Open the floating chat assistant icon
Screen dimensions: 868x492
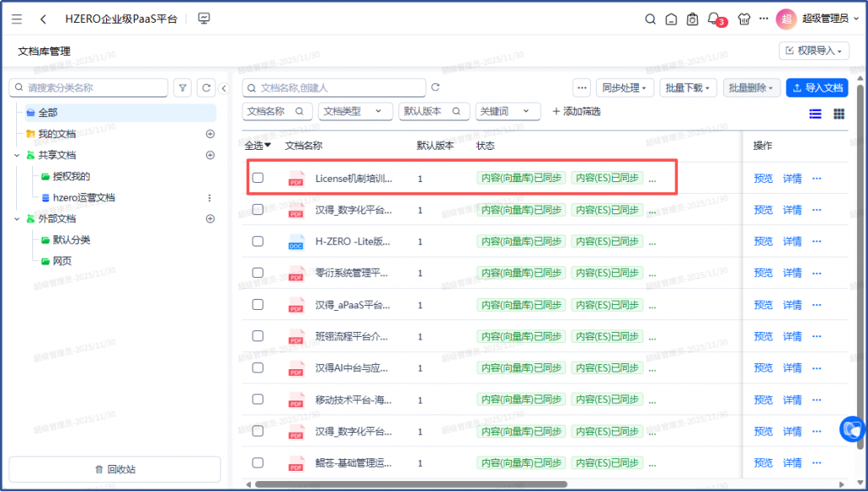[x=851, y=428]
